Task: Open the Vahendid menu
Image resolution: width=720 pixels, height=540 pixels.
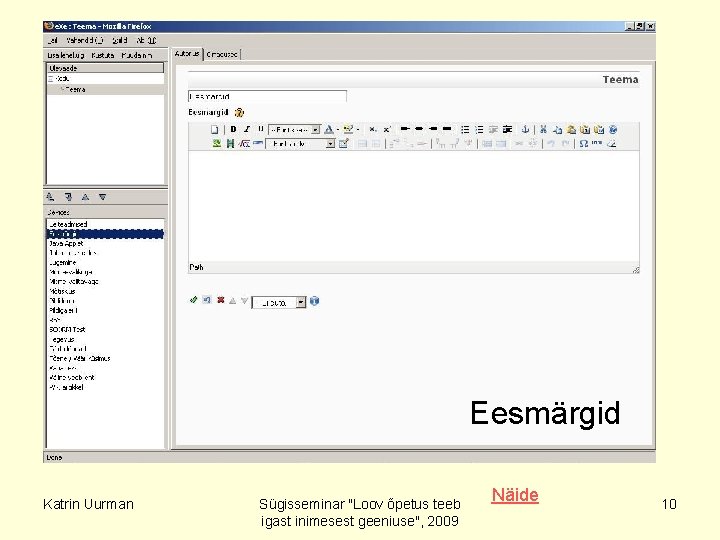Action: [x=85, y=40]
